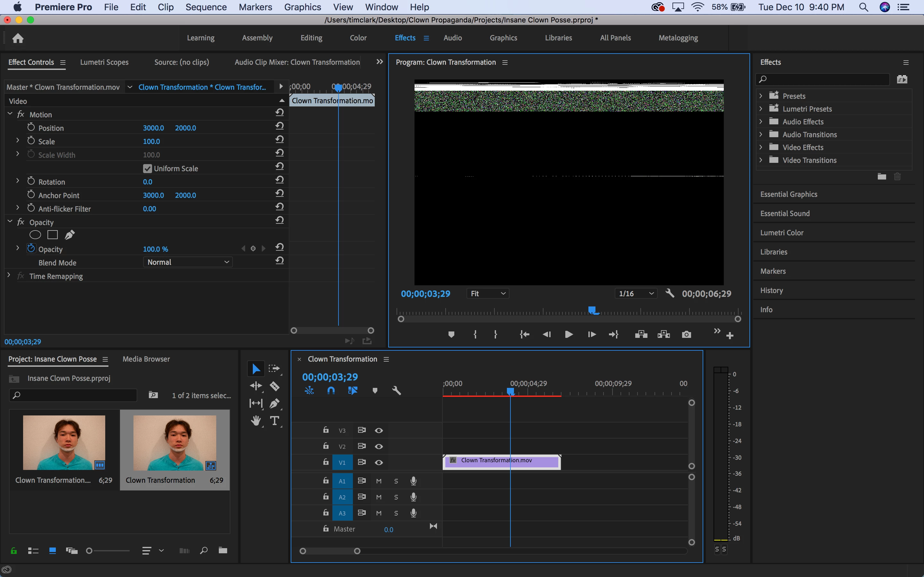Switch to the Color workspace tab
The width and height of the screenshot is (924, 577).
[x=358, y=38]
